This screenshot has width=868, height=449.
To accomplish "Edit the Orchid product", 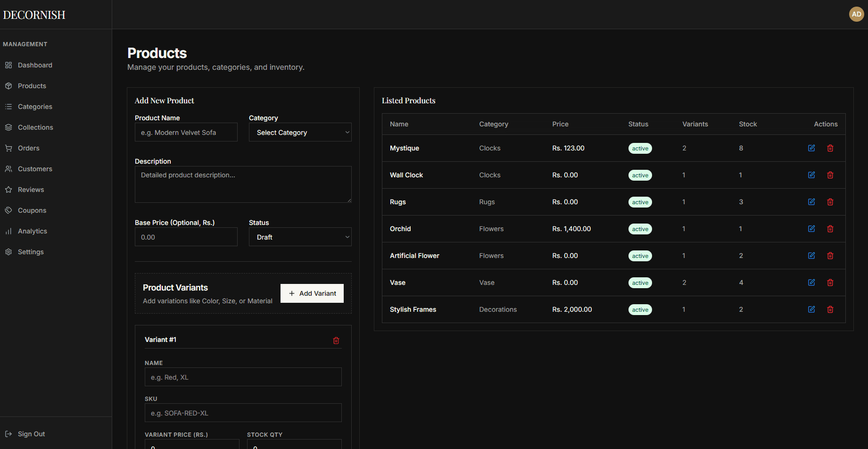I will click(811, 229).
